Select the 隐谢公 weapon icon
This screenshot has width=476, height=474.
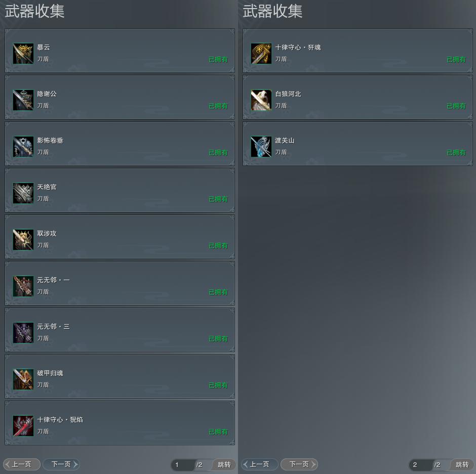tap(23, 100)
